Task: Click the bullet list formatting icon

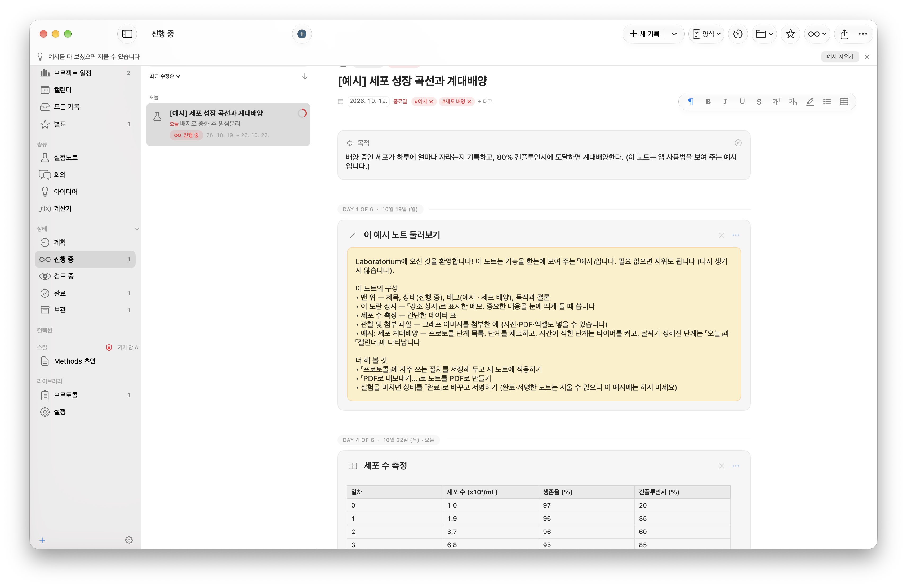Action: click(x=826, y=102)
